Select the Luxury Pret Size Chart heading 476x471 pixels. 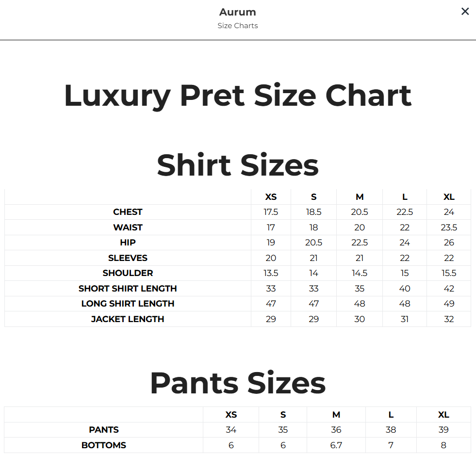238,96
